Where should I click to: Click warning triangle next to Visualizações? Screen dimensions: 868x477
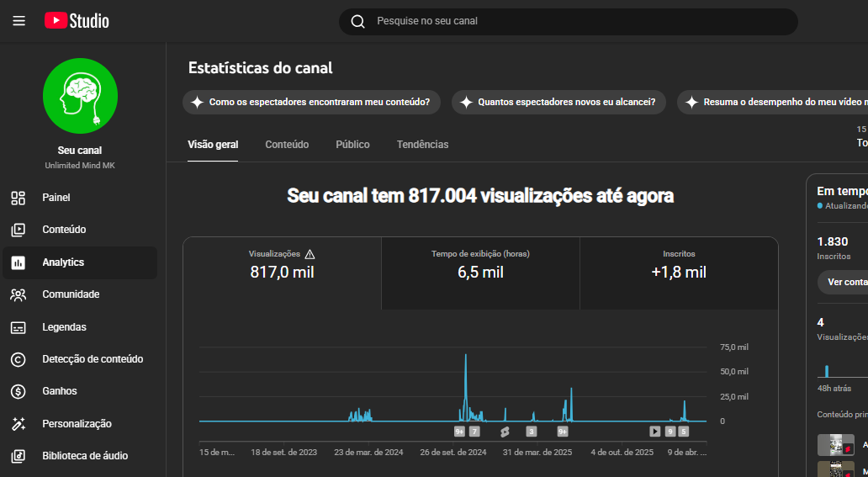pyautogui.click(x=310, y=254)
